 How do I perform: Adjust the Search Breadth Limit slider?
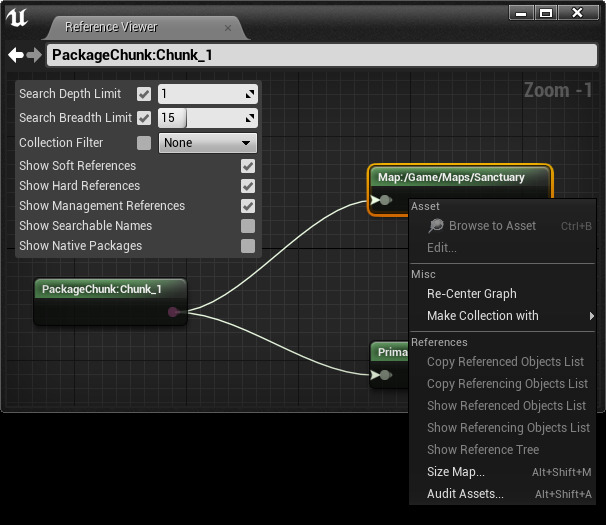(x=207, y=118)
